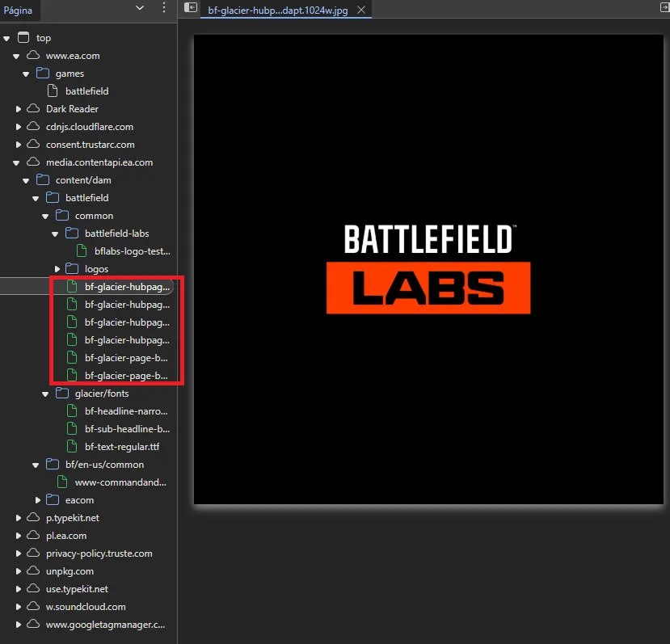Click the file icon beside bflabs-logo-test...
This screenshot has height=644, width=670.
pos(82,250)
